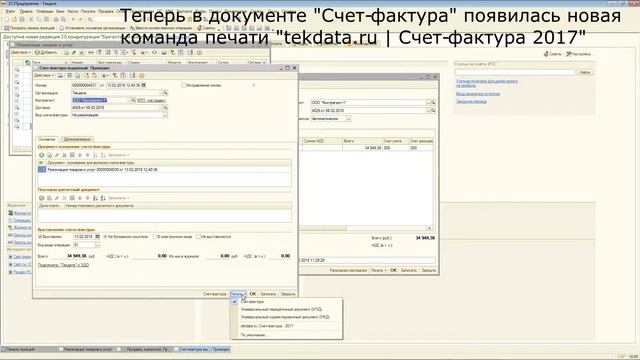
Task: Select Реализация товаров и услуг basis row
Action: 164,169
